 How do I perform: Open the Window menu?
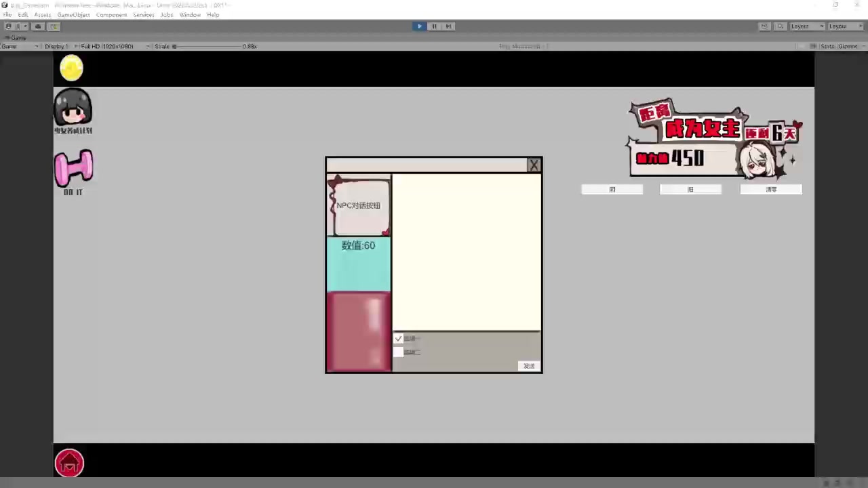190,15
